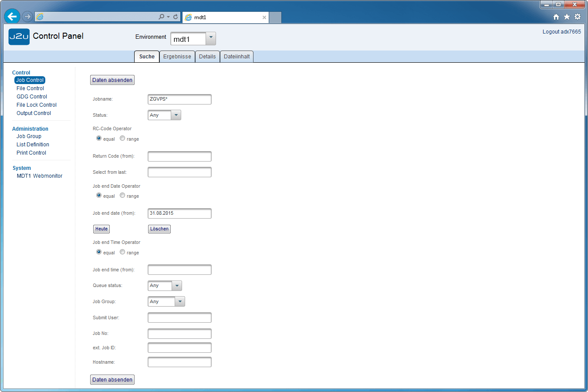This screenshot has height=392, width=588.
Task: Select range for RC-Code Operator
Action: click(x=122, y=139)
